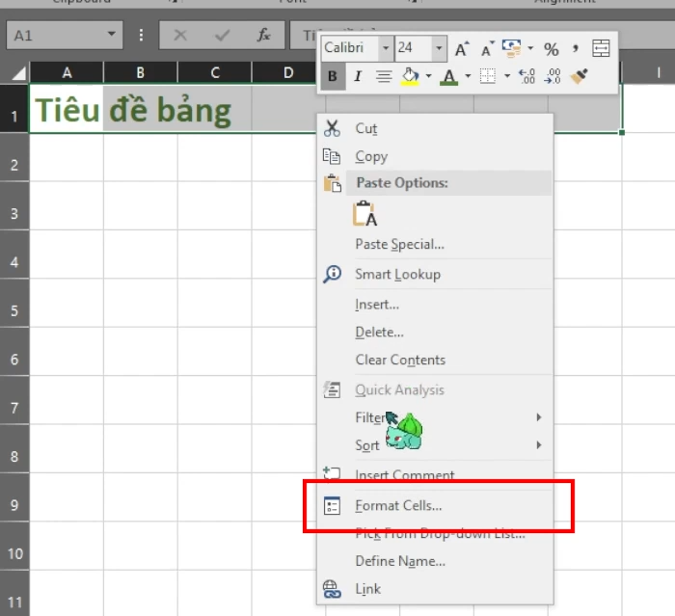675x616 pixels.
Task: Open borders dropdown arrow
Action: point(507,76)
